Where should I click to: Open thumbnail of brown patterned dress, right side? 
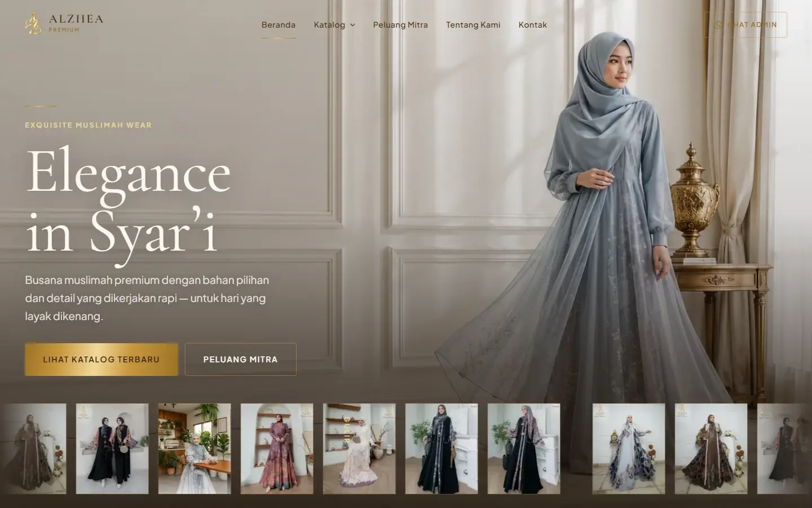(x=711, y=449)
